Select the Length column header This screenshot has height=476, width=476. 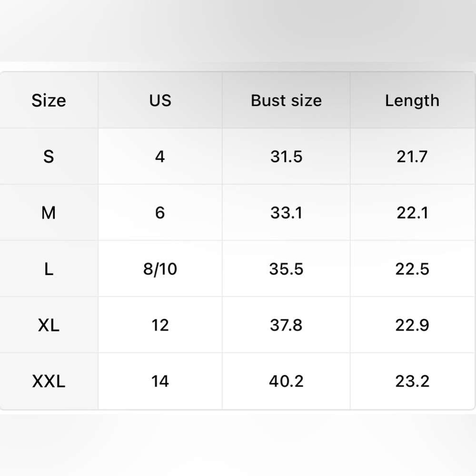coord(412,100)
